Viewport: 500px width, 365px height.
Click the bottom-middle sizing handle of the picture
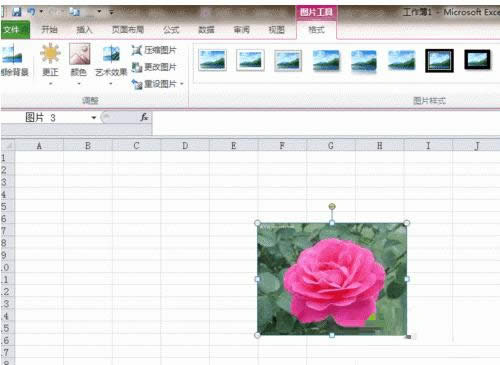[x=332, y=335]
